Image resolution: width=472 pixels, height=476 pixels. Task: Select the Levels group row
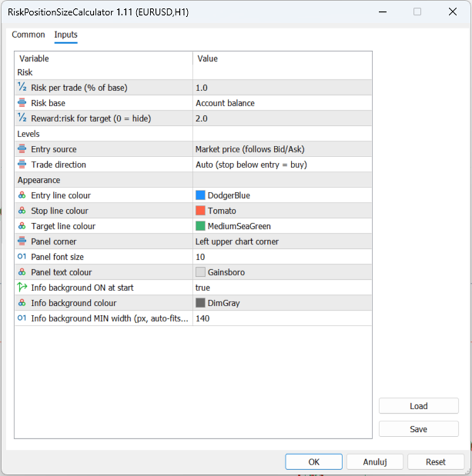coord(193,134)
